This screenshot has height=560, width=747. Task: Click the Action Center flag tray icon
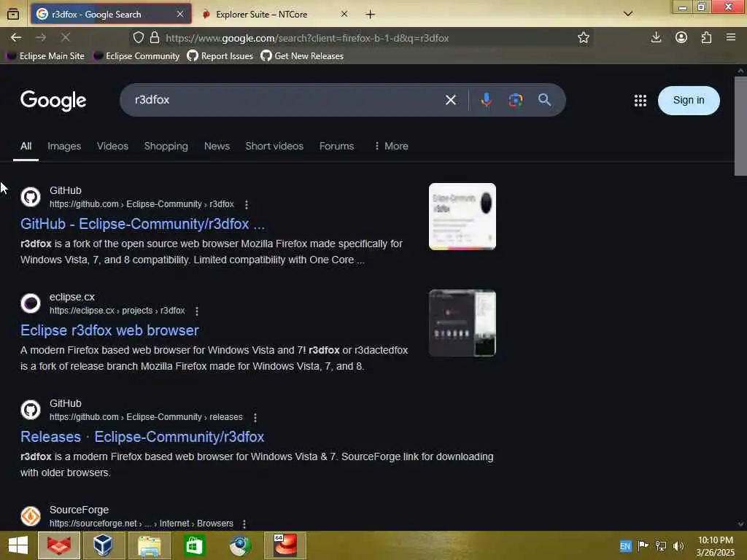643,546
